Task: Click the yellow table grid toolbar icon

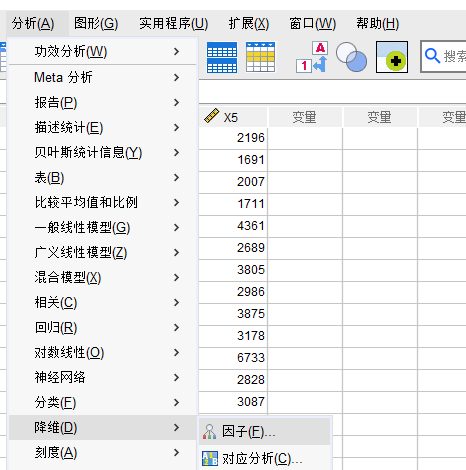Action: tap(261, 57)
